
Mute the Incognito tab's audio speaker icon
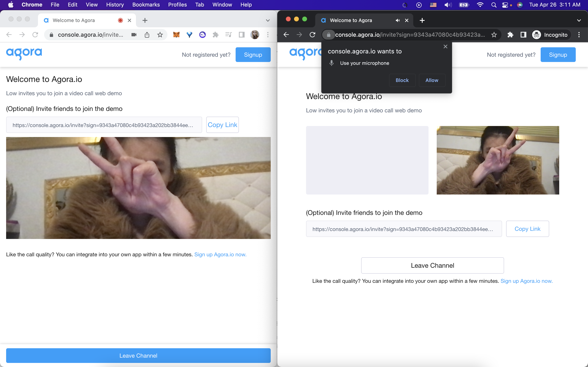coord(398,20)
